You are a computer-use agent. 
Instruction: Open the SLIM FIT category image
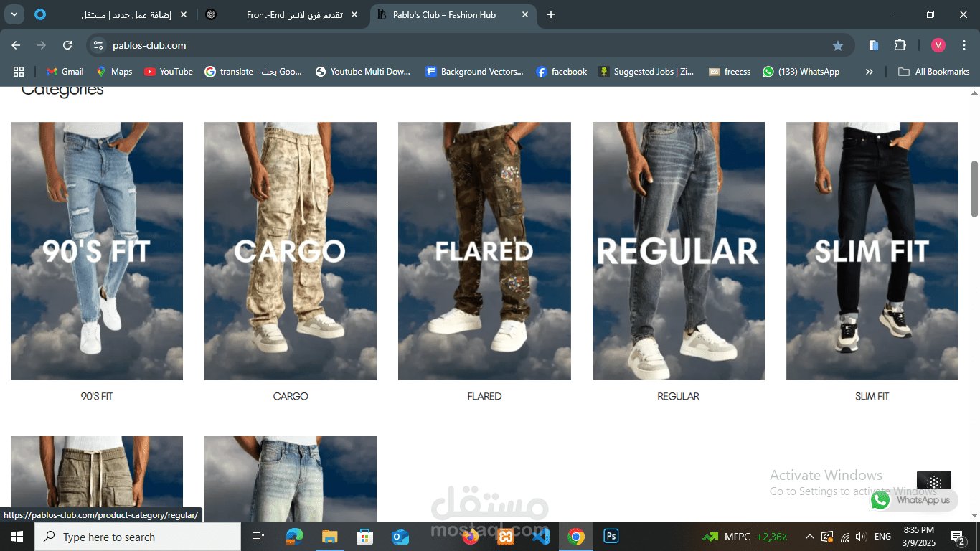(x=872, y=251)
